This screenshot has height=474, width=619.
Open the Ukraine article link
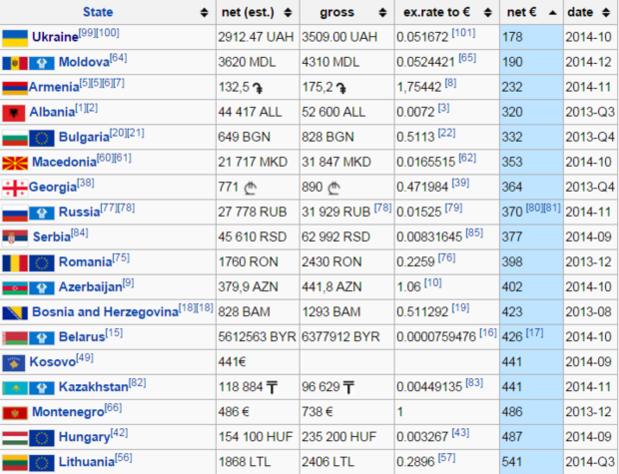click(55, 37)
